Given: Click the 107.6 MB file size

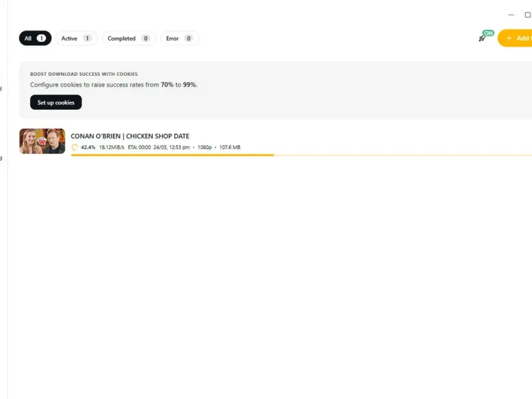Looking at the screenshot, I should coord(229,147).
